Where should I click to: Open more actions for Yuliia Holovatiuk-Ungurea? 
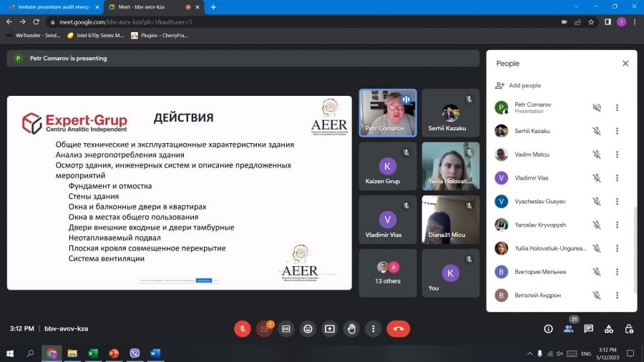click(x=617, y=248)
